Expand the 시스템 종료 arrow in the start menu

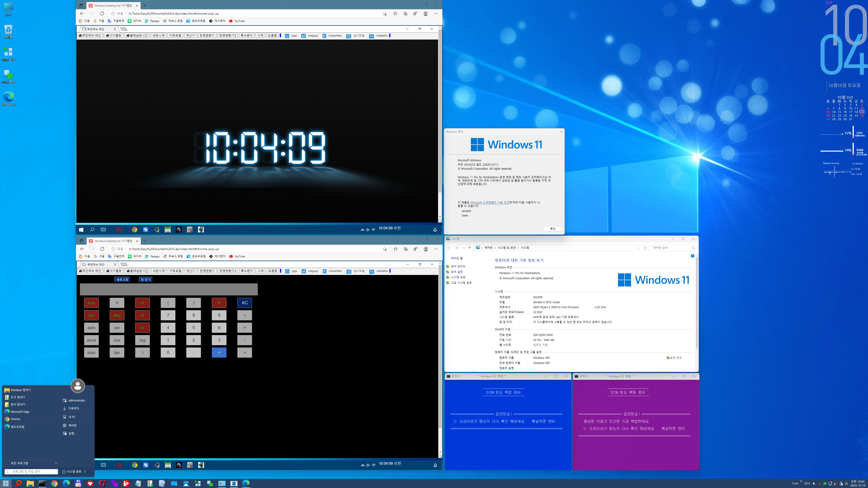(85, 472)
